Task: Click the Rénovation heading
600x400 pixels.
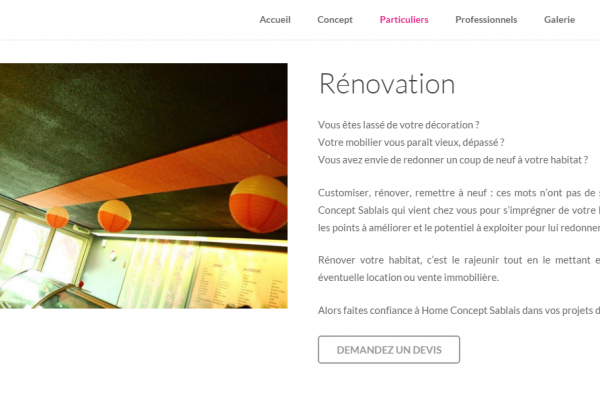Action: click(x=387, y=84)
